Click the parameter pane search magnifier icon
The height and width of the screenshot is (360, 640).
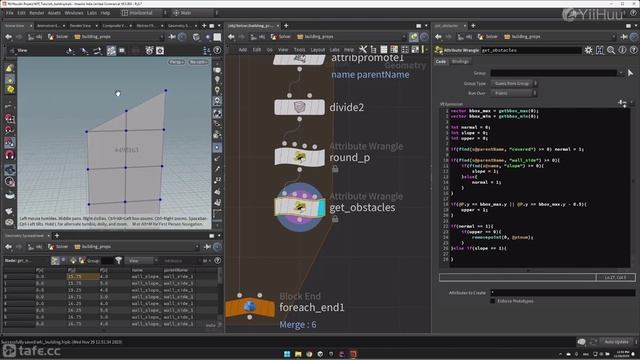click(611, 50)
